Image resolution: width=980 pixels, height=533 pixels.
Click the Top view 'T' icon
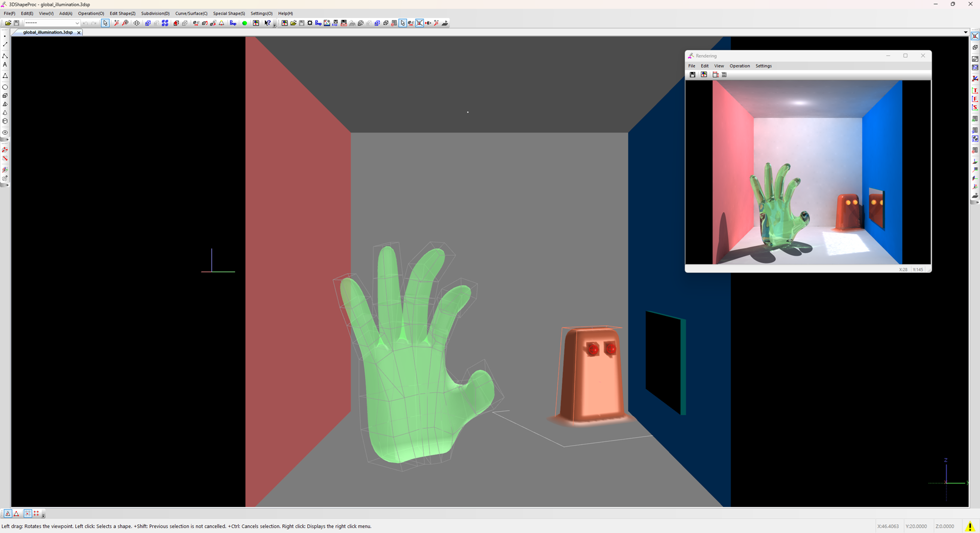click(x=975, y=90)
